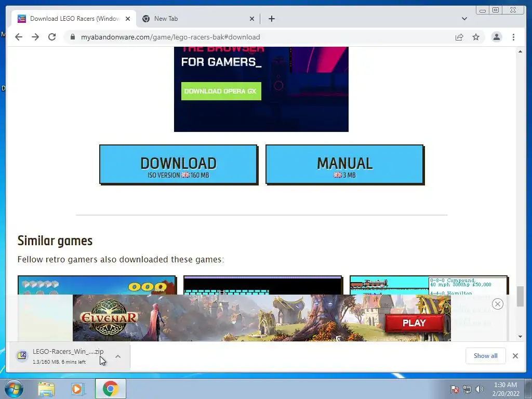Open the Chrome profile menu
This screenshot has height=399, width=532.
(x=496, y=37)
